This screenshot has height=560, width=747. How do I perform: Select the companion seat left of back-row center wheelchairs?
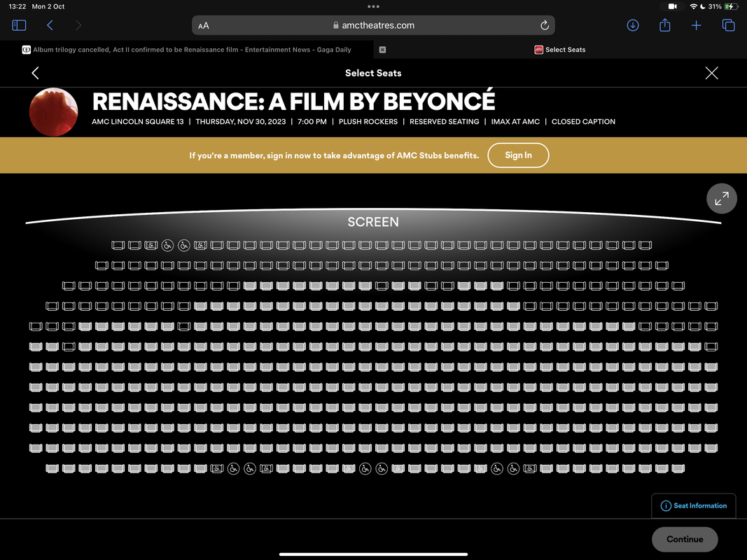[x=349, y=468]
